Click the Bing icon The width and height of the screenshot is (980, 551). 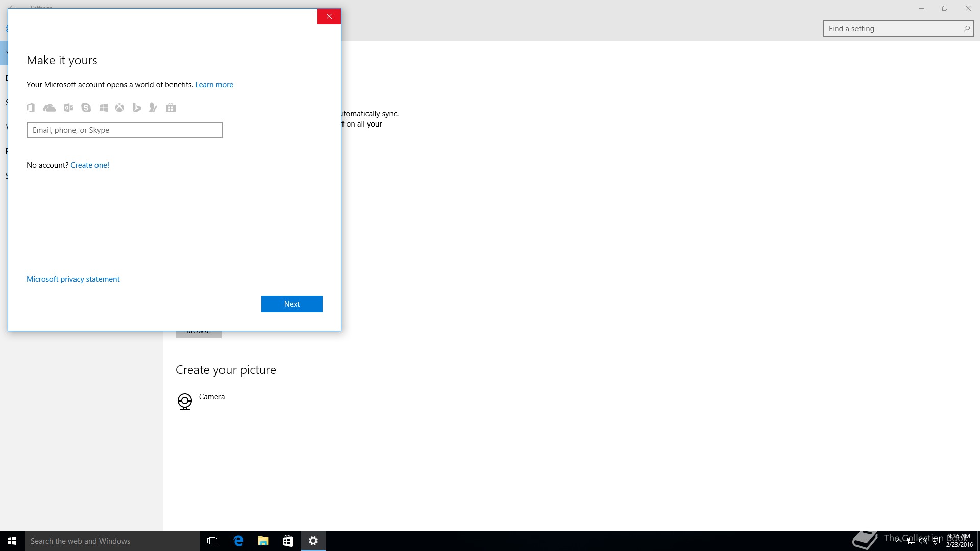coord(137,107)
